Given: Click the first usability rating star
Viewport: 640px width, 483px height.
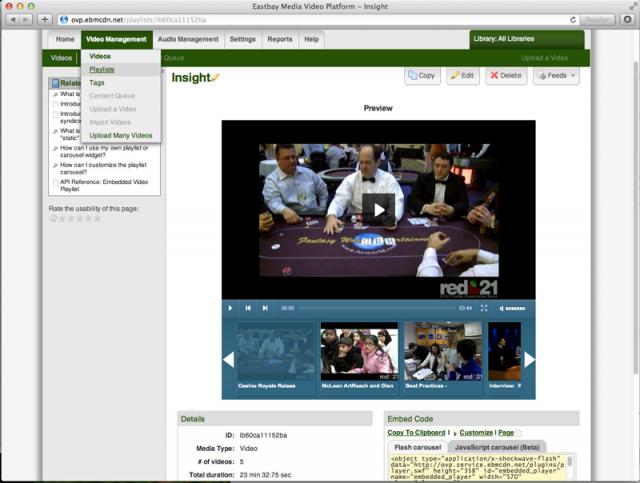Looking at the screenshot, I should [62, 218].
